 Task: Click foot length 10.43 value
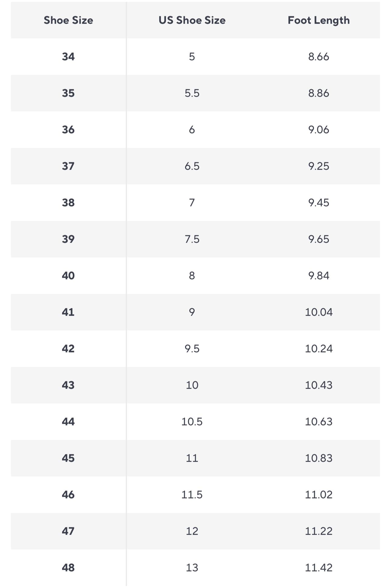(x=319, y=385)
